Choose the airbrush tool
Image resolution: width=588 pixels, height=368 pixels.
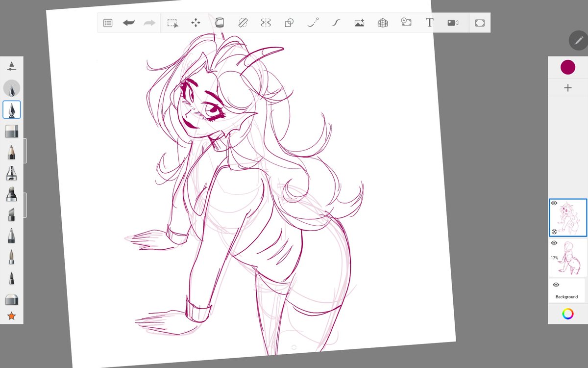tap(12, 173)
